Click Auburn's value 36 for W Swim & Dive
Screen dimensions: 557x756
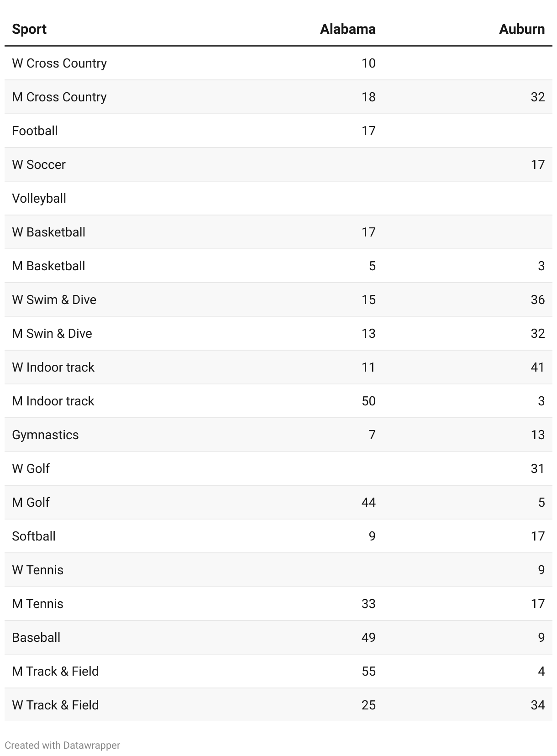(x=537, y=299)
